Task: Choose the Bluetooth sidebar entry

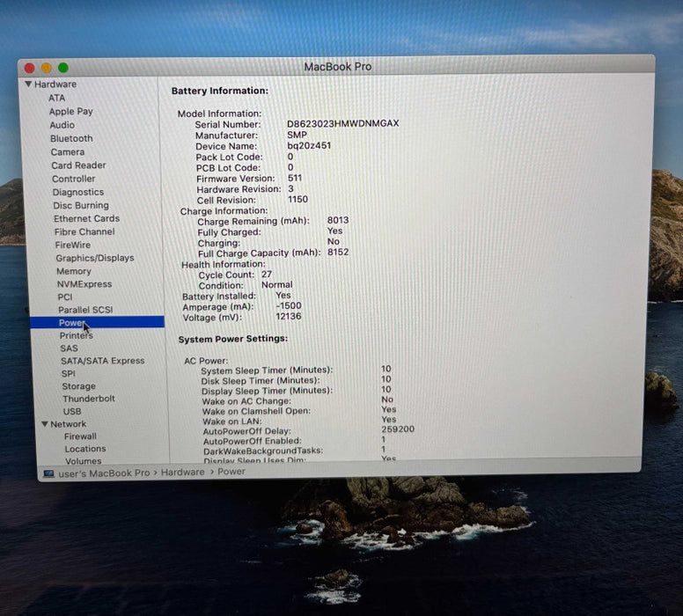Action: [x=71, y=138]
